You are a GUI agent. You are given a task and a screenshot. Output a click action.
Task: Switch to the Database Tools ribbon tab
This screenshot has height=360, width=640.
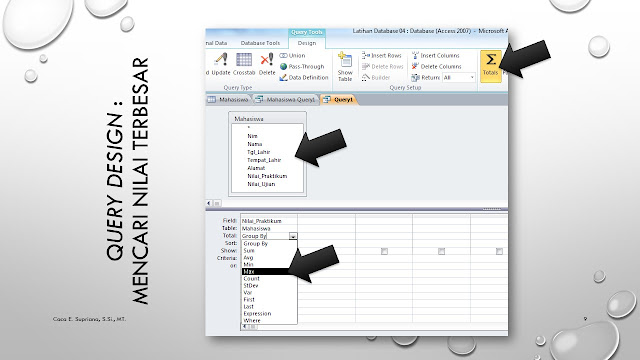tap(260, 43)
